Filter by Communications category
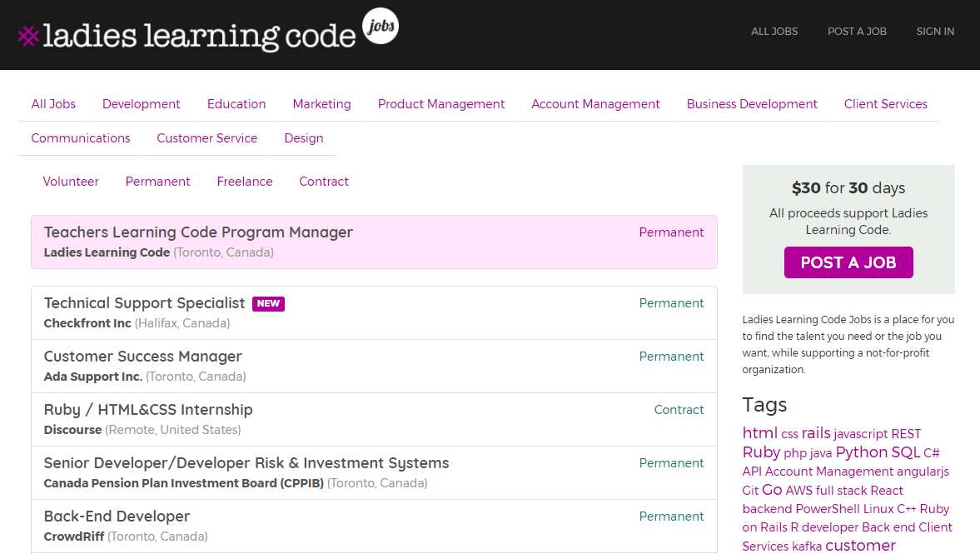980x554 pixels. (x=81, y=138)
